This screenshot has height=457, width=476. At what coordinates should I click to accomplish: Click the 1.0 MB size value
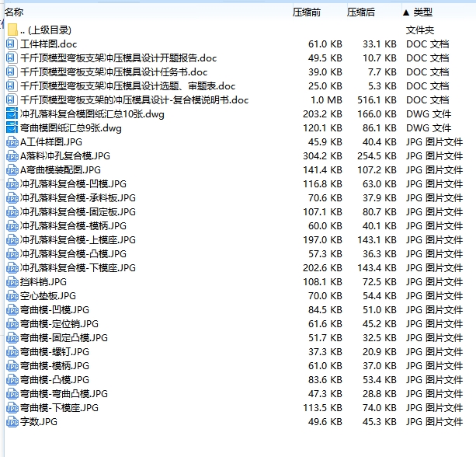326,100
